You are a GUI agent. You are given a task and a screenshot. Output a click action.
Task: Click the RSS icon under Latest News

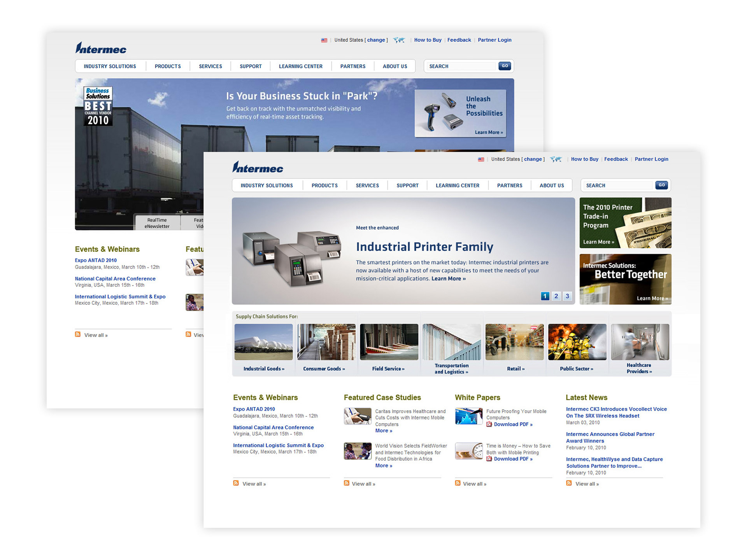pos(569,483)
